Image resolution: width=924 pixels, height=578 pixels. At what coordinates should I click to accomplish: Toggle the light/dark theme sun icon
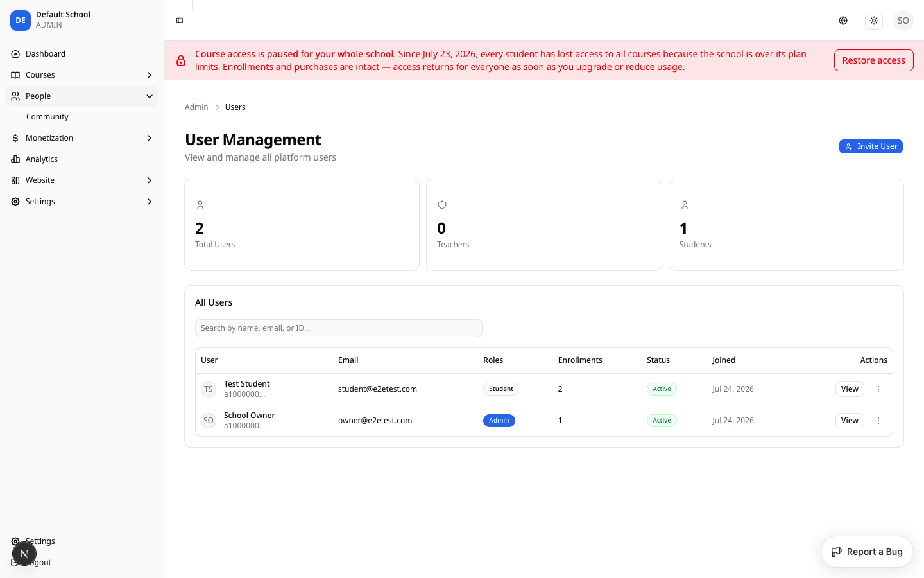[x=874, y=21]
